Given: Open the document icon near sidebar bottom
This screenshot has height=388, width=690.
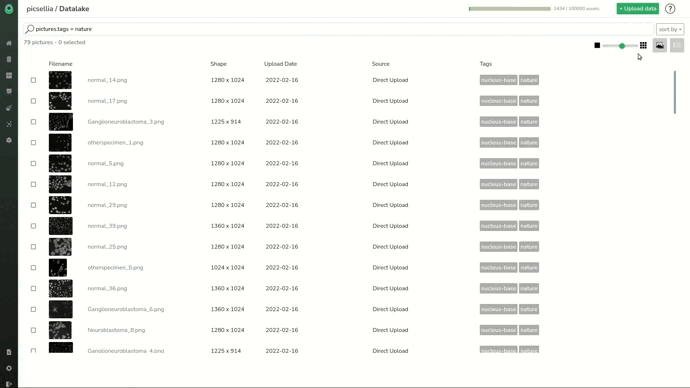Looking at the screenshot, I should [x=9, y=352].
